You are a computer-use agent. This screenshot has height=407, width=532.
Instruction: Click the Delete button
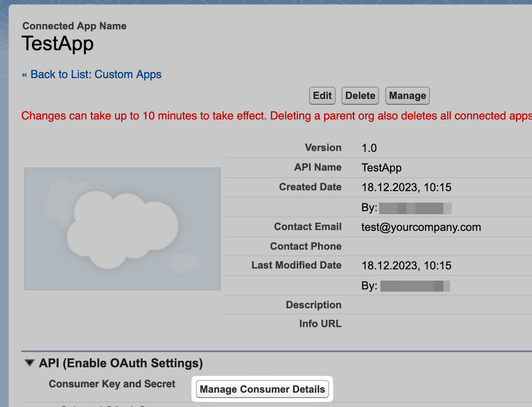360,96
